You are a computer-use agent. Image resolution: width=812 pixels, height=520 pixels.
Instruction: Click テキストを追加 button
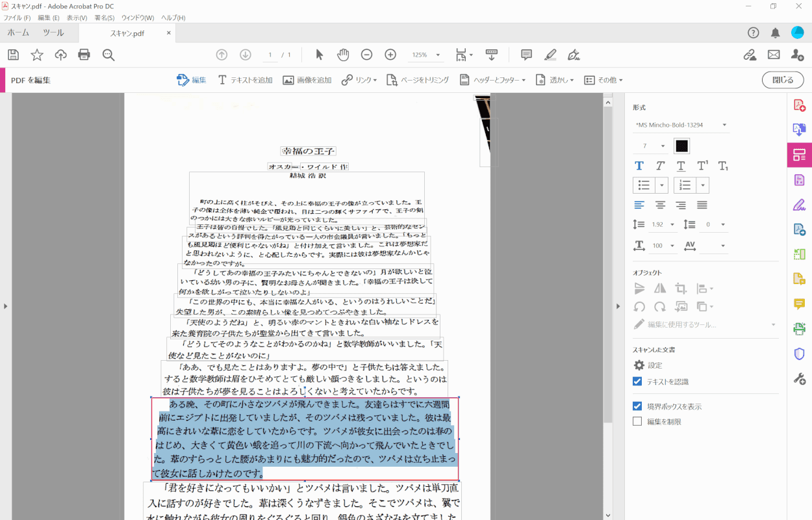245,80
